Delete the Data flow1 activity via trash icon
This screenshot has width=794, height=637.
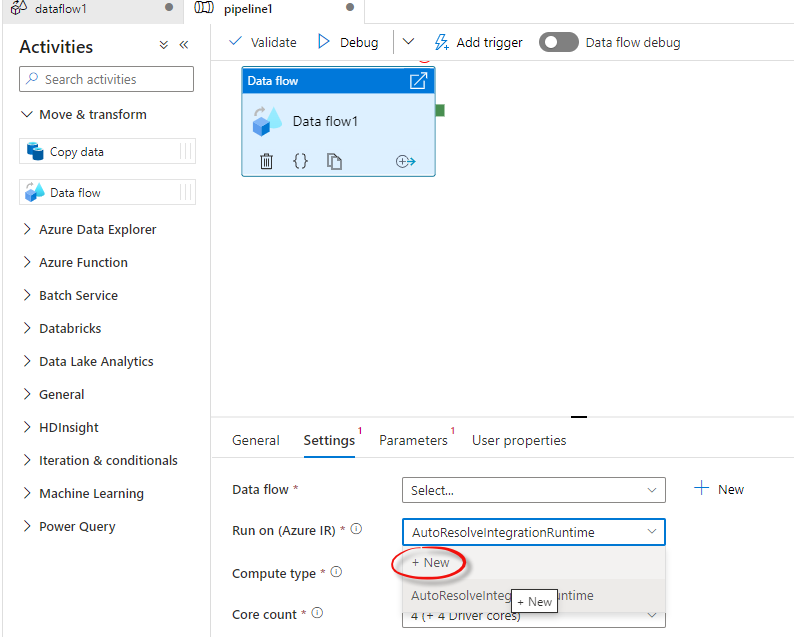tap(266, 162)
